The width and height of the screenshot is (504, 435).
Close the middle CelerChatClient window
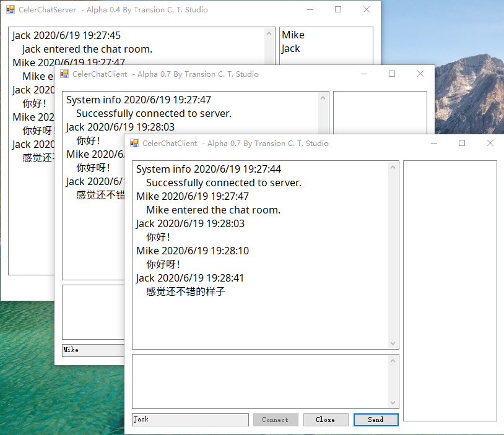click(420, 74)
